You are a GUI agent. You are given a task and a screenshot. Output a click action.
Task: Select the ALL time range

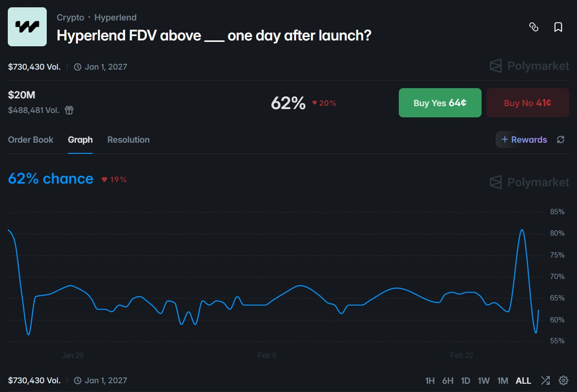523,380
